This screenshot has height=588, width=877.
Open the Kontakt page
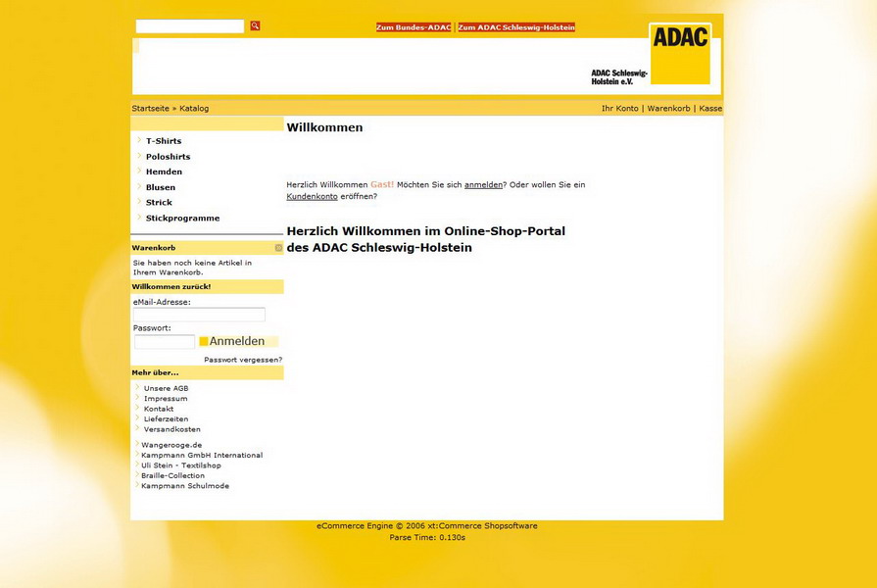[x=159, y=409]
